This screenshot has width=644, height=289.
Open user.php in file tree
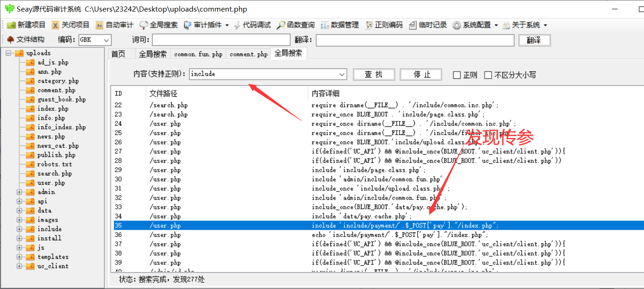51,183
